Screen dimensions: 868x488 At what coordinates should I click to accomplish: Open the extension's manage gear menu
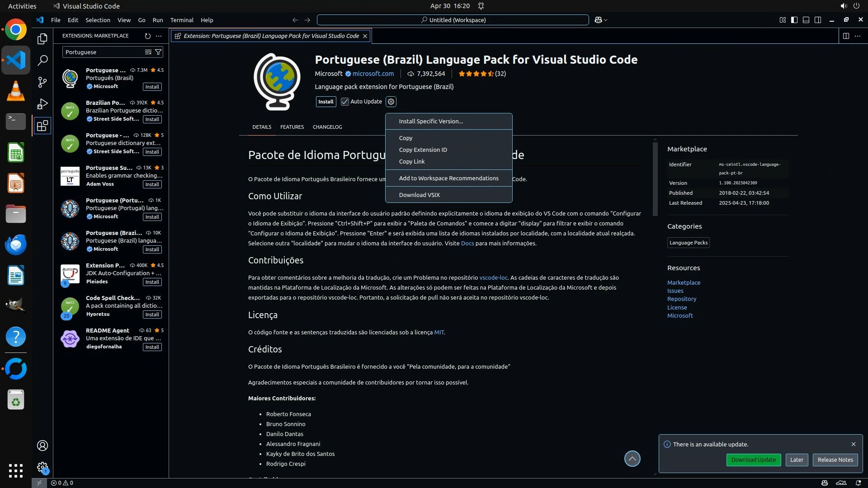click(x=391, y=102)
